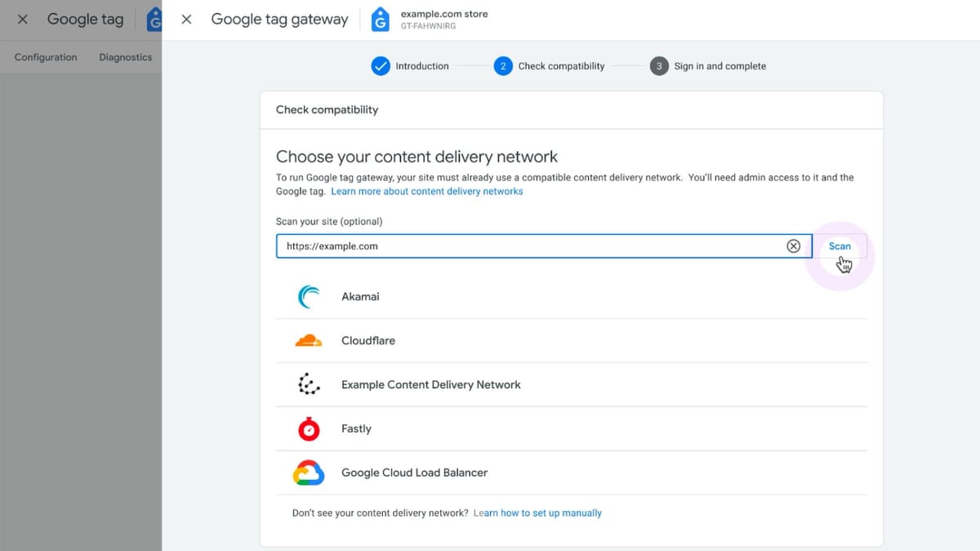The height and width of the screenshot is (551, 980).
Task: Open Learn more about content delivery networks
Action: pos(427,191)
